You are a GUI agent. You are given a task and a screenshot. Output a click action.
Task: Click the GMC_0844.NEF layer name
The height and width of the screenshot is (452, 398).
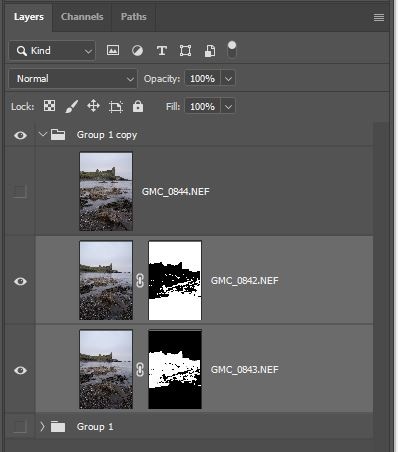176,192
